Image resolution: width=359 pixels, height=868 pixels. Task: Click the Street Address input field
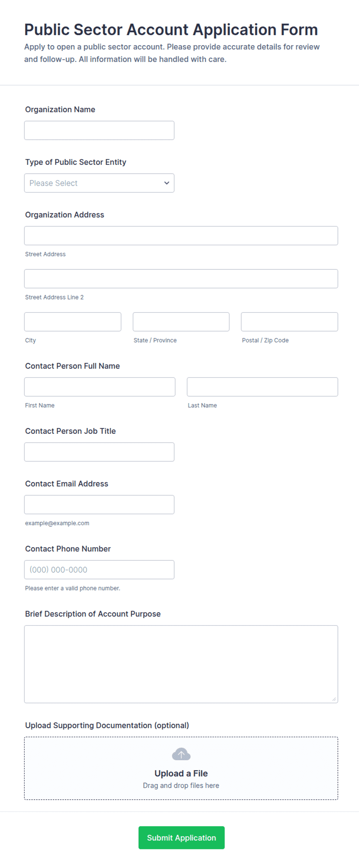pyautogui.click(x=181, y=235)
